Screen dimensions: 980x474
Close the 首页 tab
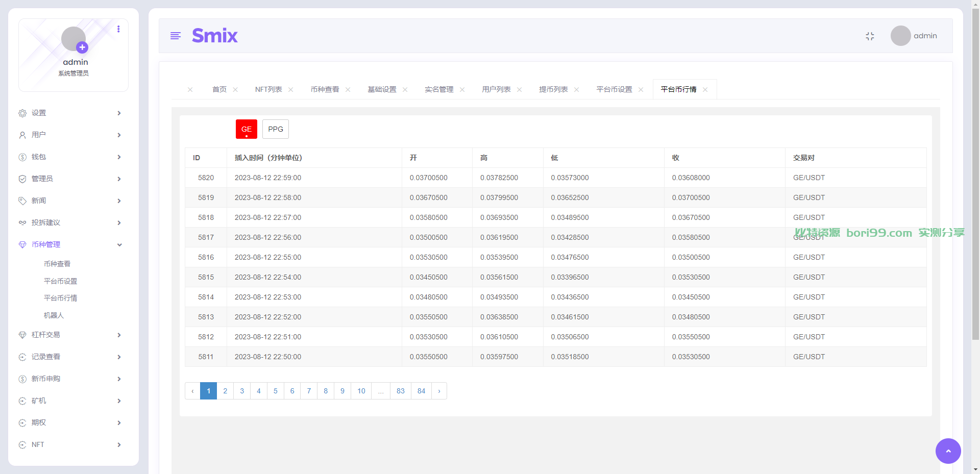coord(235,90)
